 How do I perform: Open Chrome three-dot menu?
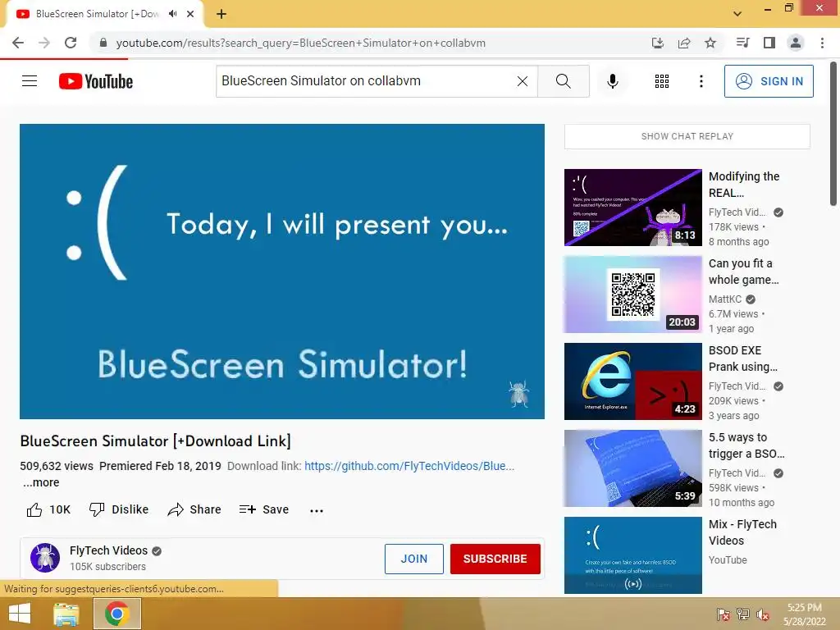822,43
